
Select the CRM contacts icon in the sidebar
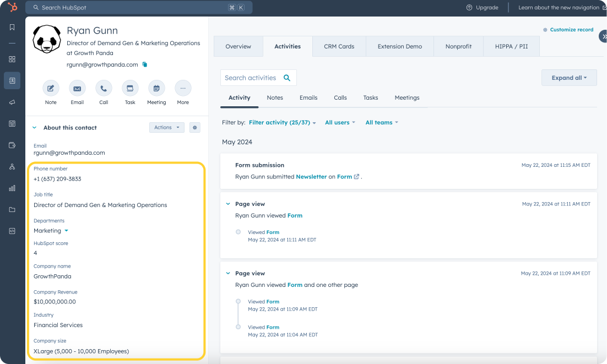click(x=12, y=80)
